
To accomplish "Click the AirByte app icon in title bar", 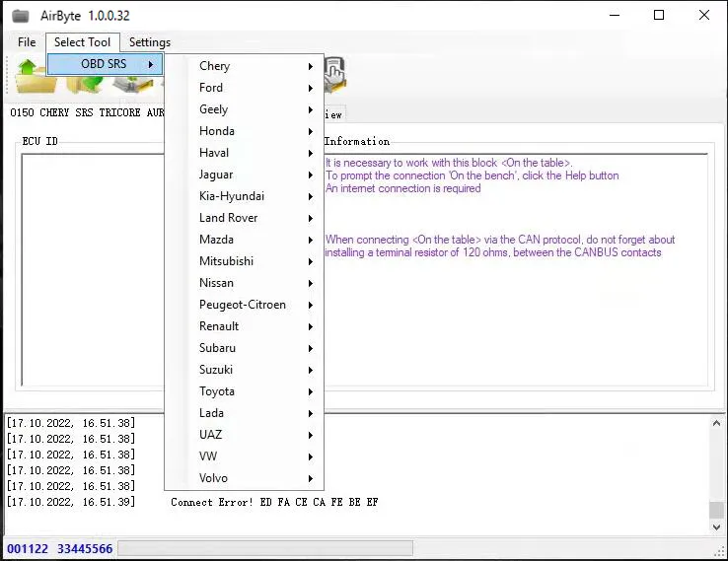I will click(x=20, y=16).
